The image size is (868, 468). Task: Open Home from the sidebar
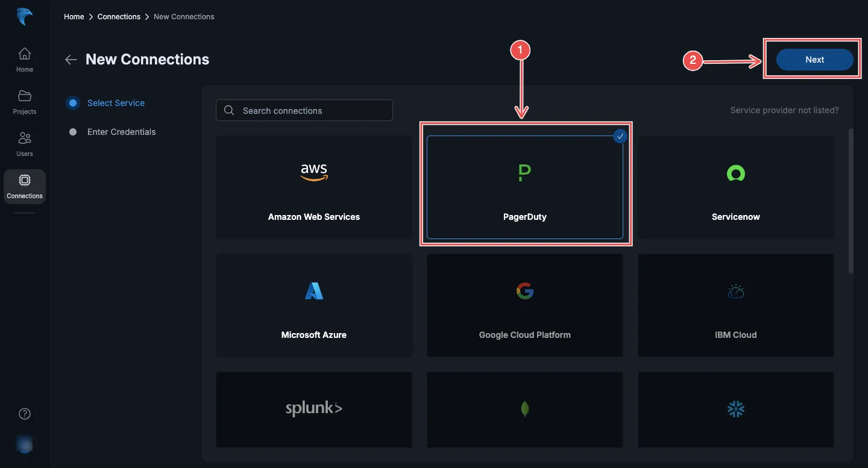tap(25, 60)
